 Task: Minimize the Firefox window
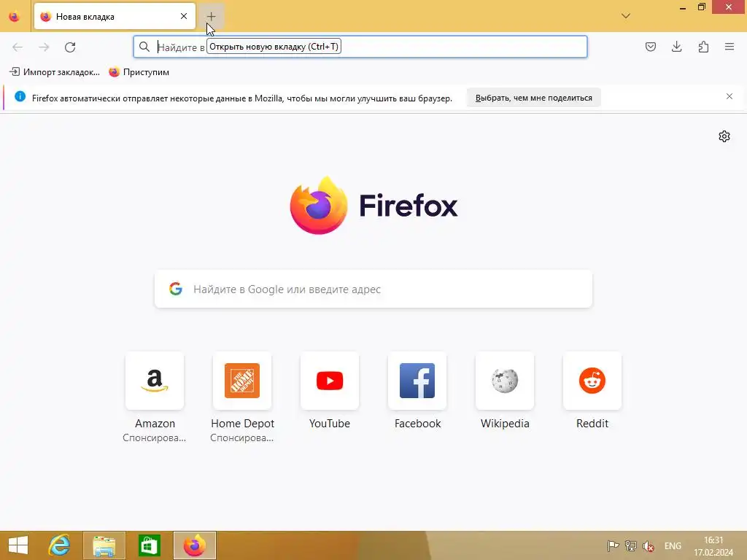tap(683, 7)
